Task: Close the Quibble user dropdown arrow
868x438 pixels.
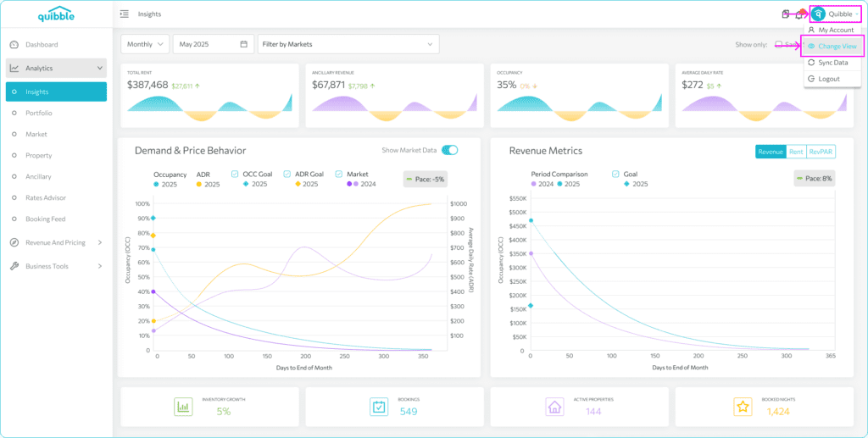Action: (x=856, y=14)
